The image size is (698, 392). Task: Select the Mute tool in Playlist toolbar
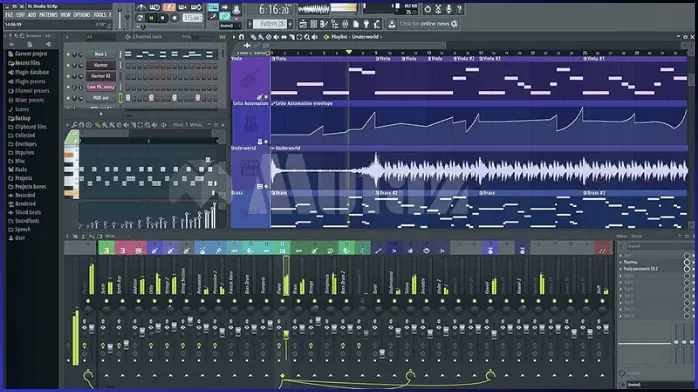coord(276,37)
